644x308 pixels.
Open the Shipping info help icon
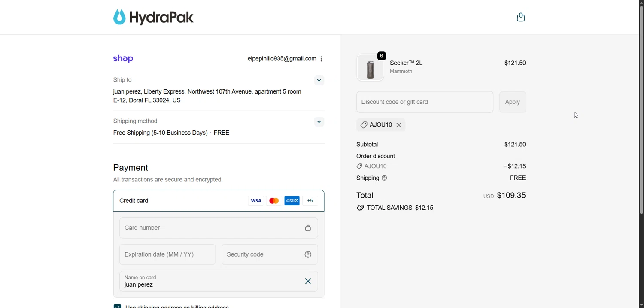[385, 178]
